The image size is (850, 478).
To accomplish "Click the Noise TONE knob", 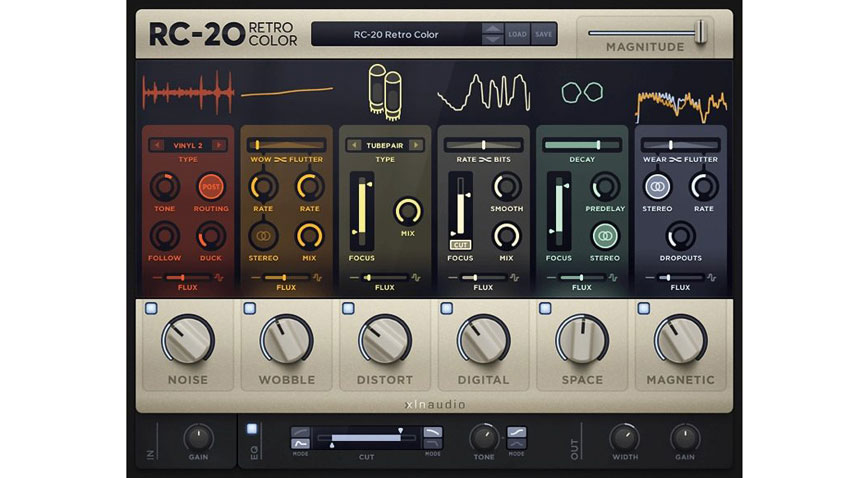I will 165,187.
